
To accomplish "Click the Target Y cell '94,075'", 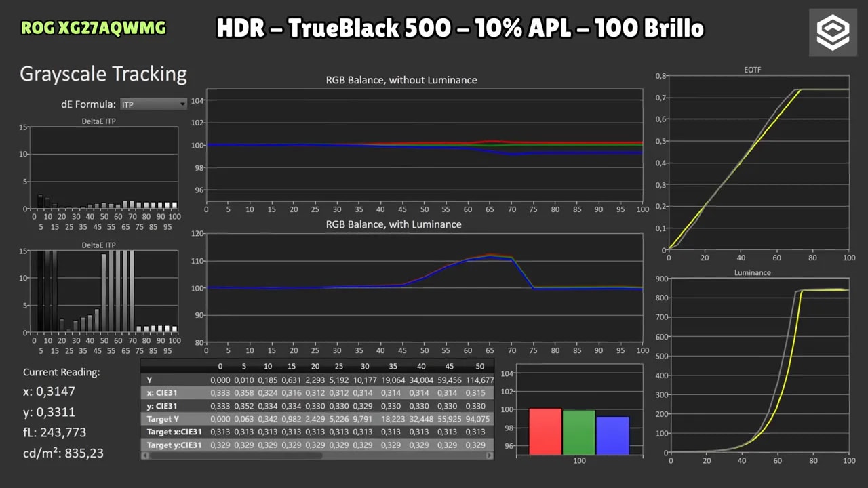I will (477, 419).
